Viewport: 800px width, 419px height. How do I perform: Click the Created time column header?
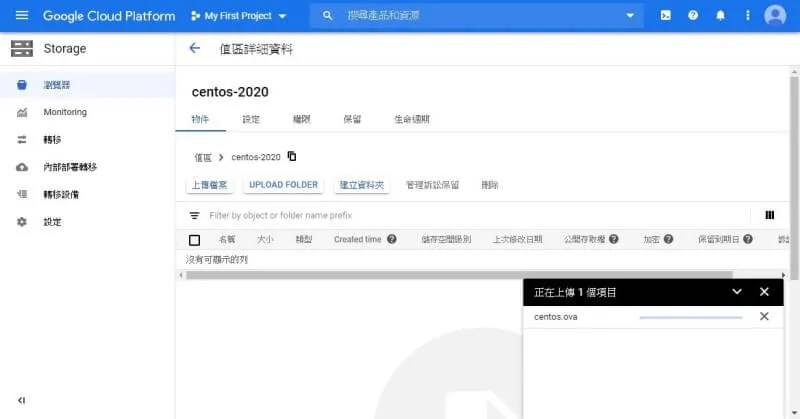(357, 239)
